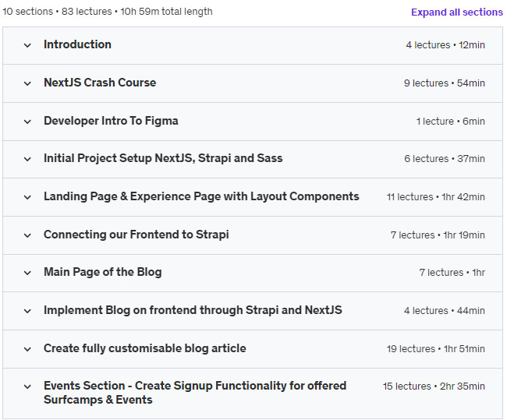The width and height of the screenshot is (507, 420).
Task: Click the 11 lectures • 1hr 42min label
Action: coord(436,197)
